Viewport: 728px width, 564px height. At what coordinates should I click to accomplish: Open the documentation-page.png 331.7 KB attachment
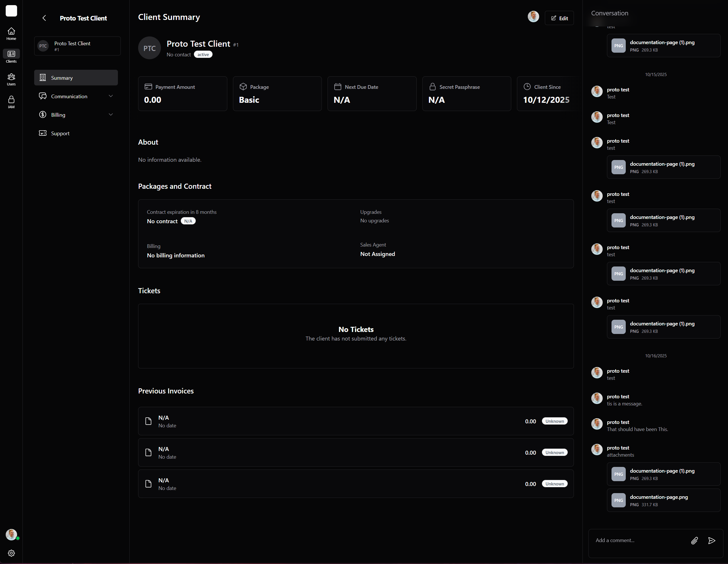(x=663, y=500)
